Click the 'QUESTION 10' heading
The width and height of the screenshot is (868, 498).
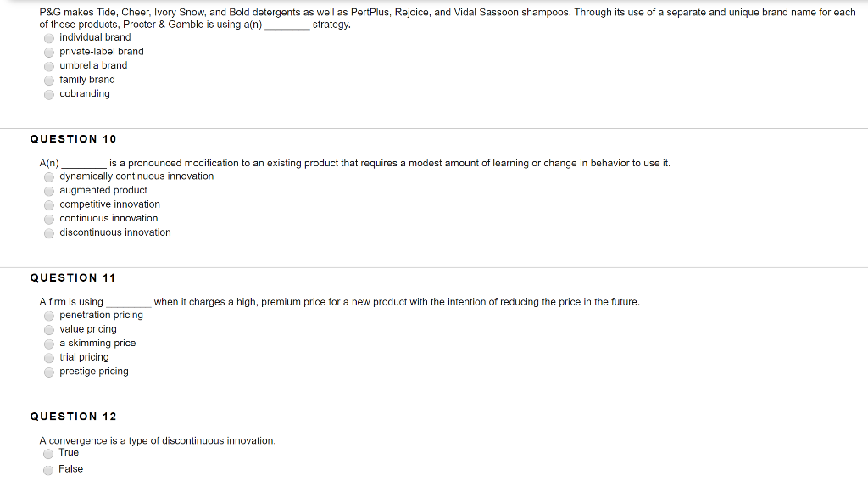[73, 139]
